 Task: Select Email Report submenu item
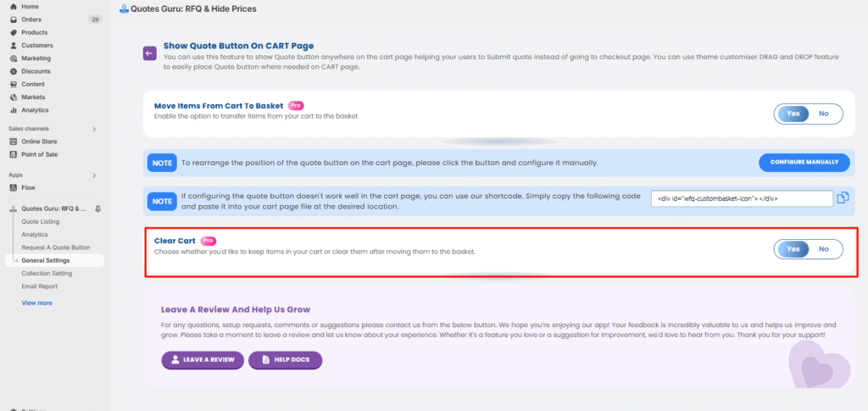tap(39, 286)
